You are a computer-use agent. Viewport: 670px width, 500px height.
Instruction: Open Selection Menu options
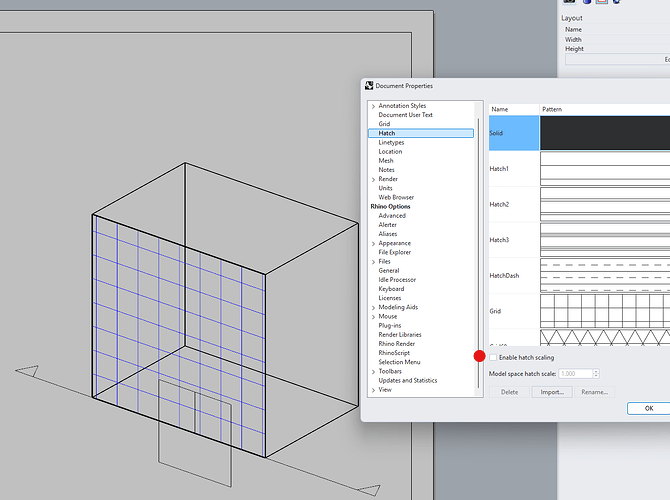pyautogui.click(x=399, y=362)
